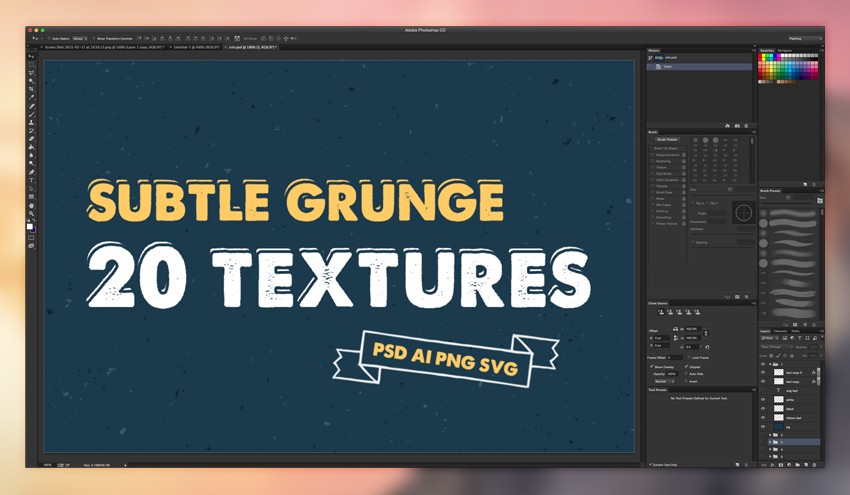
Task: Create new snapshot camera icon in History panel
Action: (737, 126)
